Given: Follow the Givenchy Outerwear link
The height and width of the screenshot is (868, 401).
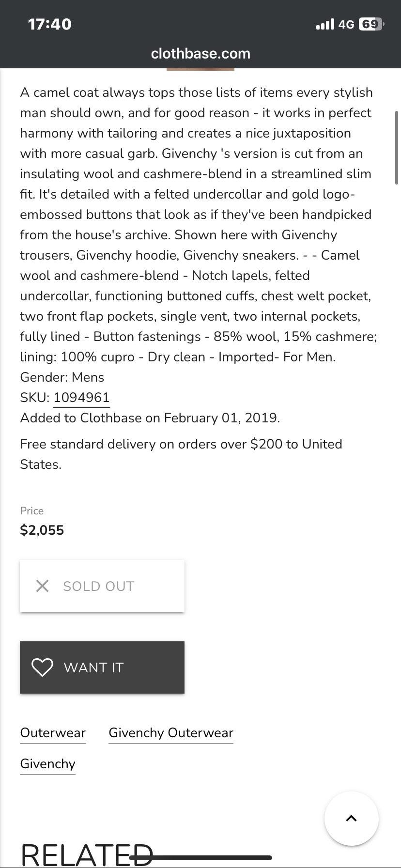Looking at the screenshot, I should point(171,733).
